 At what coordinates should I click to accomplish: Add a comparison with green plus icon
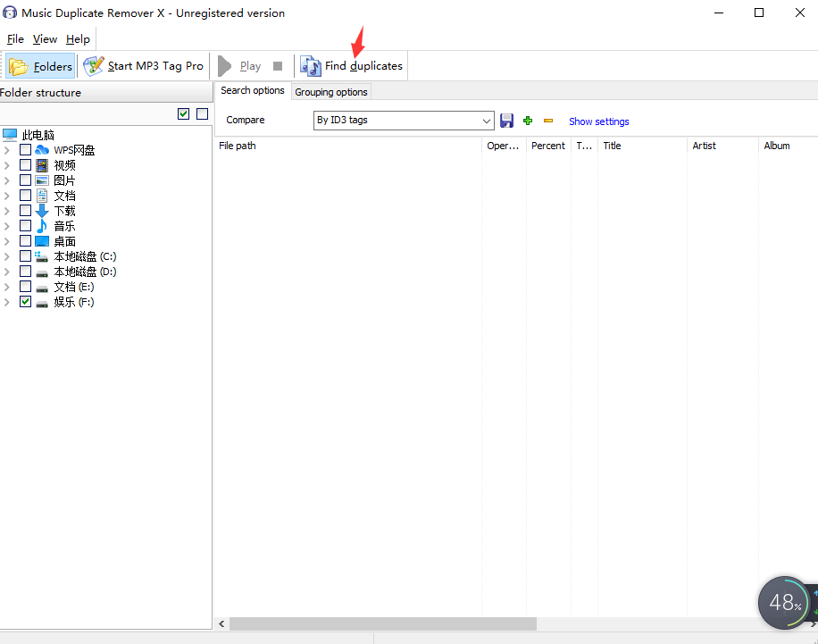[x=528, y=121]
